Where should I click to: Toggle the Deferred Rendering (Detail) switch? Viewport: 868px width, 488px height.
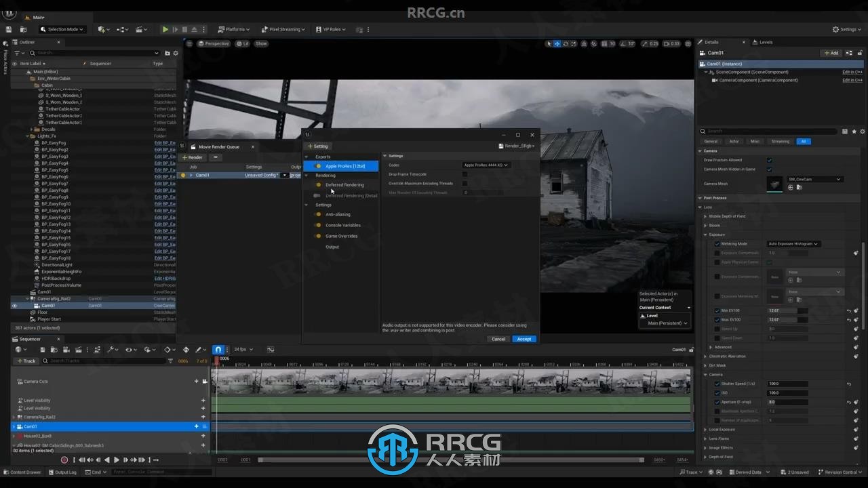(317, 196)
